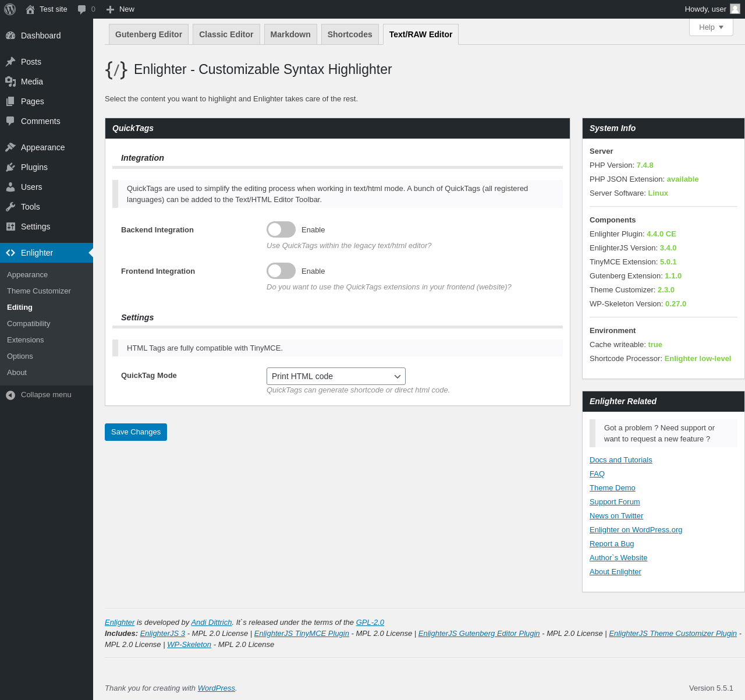Screen dimensions: 745x700
Task: Click the Plugins plug icon in sidebar
Action: (x=10, y=167)
